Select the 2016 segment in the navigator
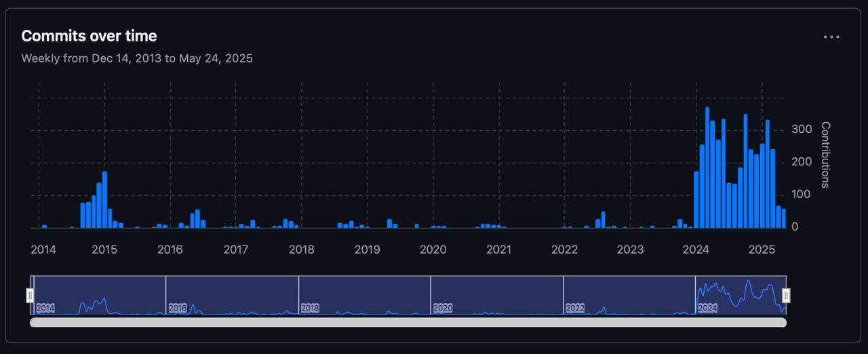This screenshot has height=354, width=868. click(232, 295)
